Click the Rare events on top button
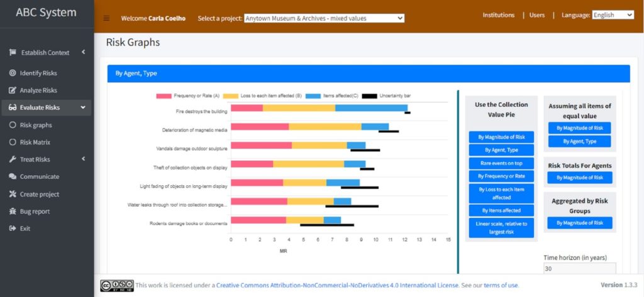This screenshot has height=297, width=644. [501, 163]
